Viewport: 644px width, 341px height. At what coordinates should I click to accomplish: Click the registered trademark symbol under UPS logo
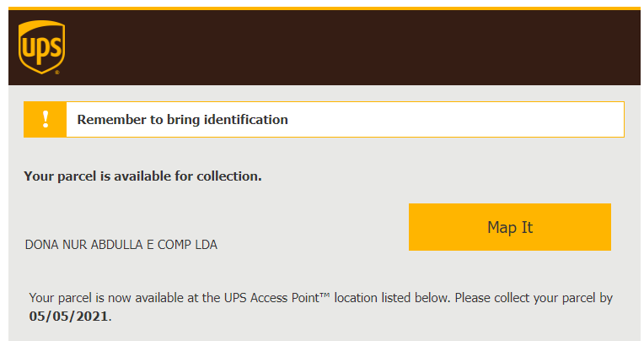(57, 73)
